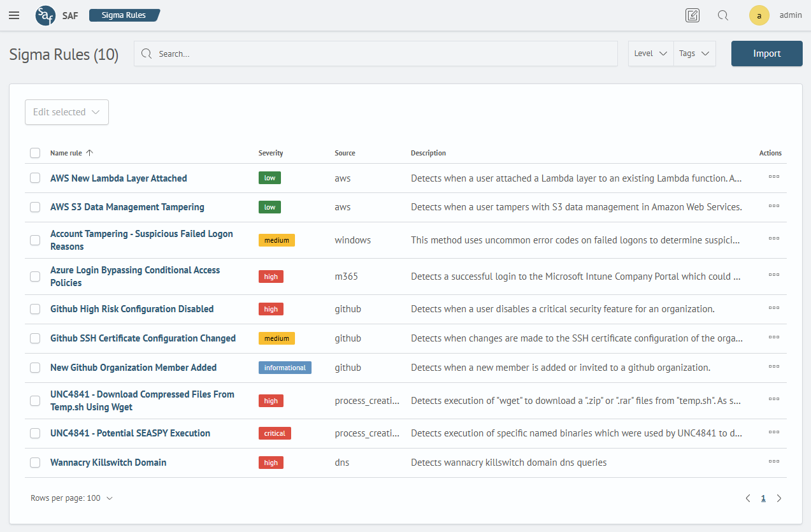The image size is (811, 532).
Task: Open the notes edit icon in header
Action: point(693,15)
